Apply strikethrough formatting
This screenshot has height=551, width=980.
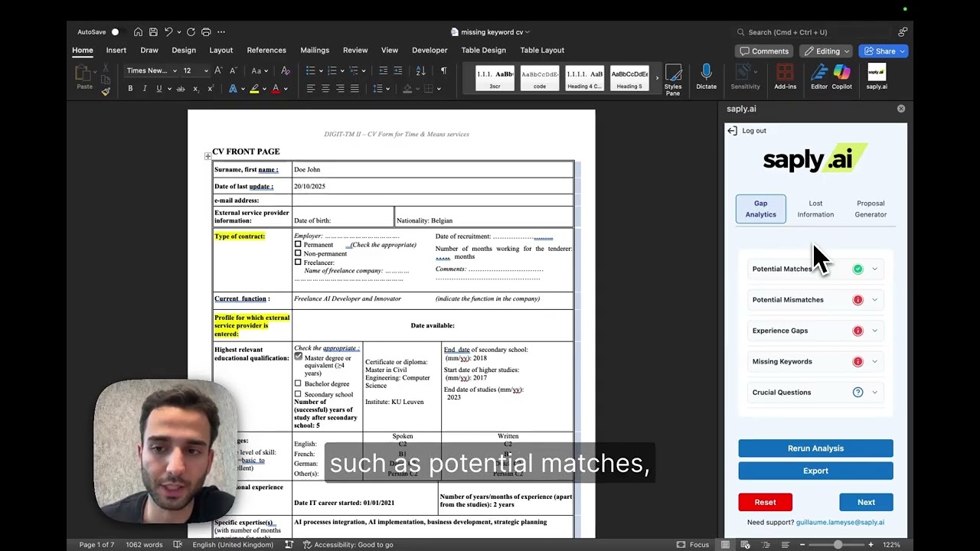[181, 89]
